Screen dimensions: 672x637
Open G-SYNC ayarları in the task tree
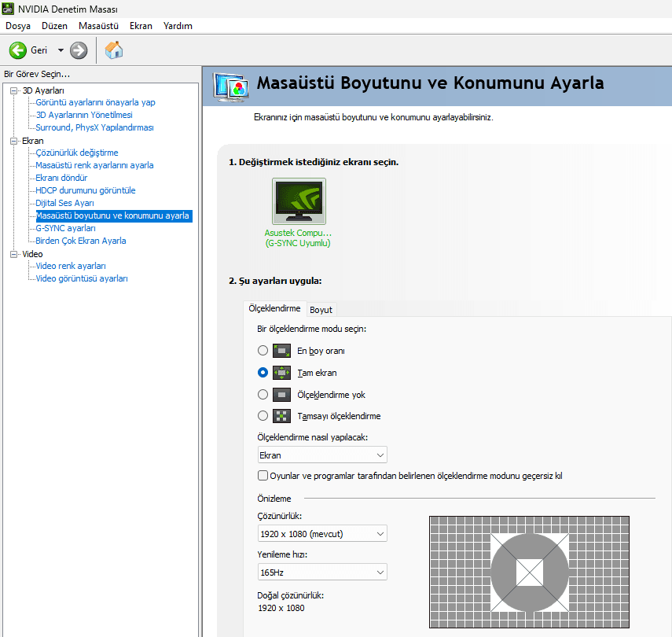[65, 228]
